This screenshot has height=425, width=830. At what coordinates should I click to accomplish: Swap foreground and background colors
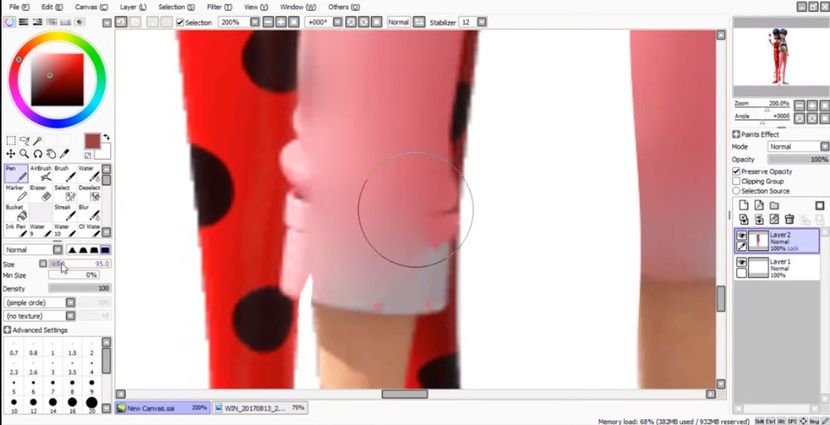pyautogui.click(x=106, y=137)
